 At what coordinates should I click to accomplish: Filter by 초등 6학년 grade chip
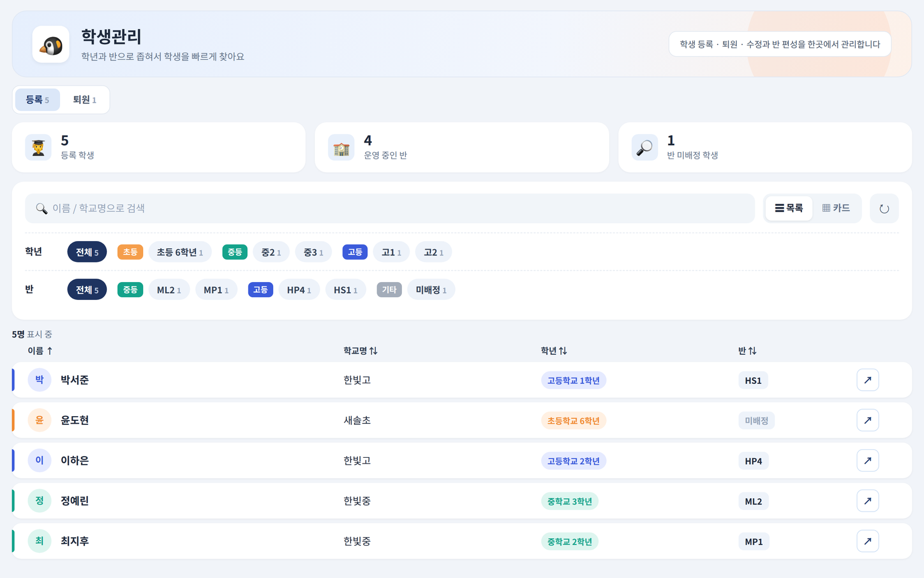[180, 252]
